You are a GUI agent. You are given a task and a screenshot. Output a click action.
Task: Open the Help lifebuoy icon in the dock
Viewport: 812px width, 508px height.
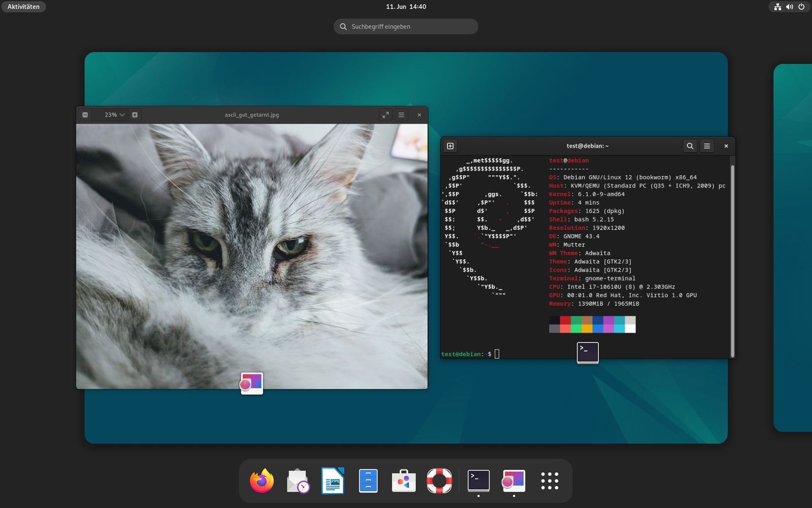pyautogui.click(x=439, y=479)
